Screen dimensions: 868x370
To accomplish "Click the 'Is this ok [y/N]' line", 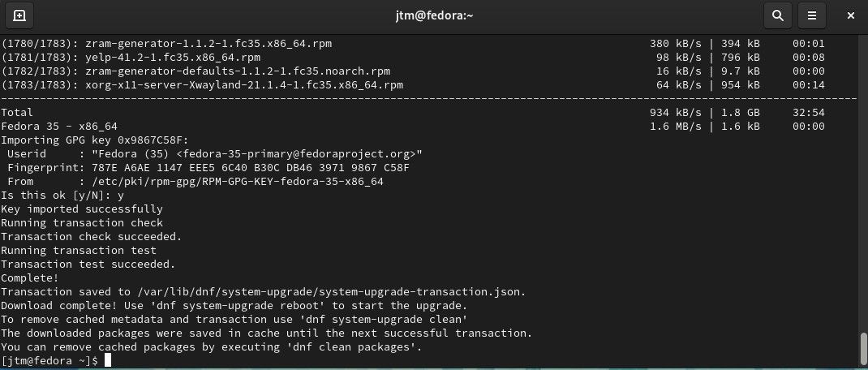I will point(62,196).
